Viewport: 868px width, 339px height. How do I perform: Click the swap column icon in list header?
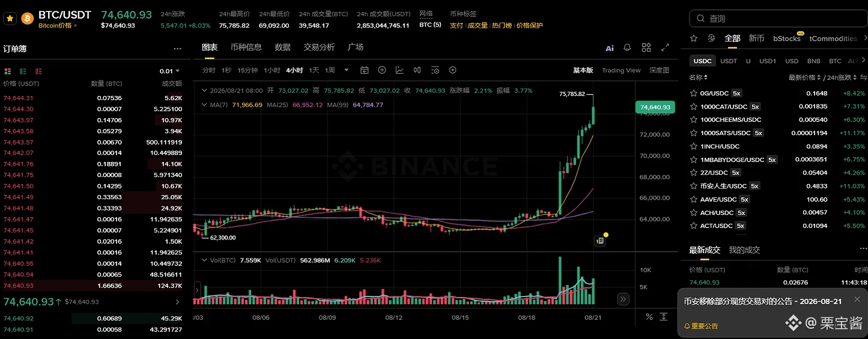864,77
